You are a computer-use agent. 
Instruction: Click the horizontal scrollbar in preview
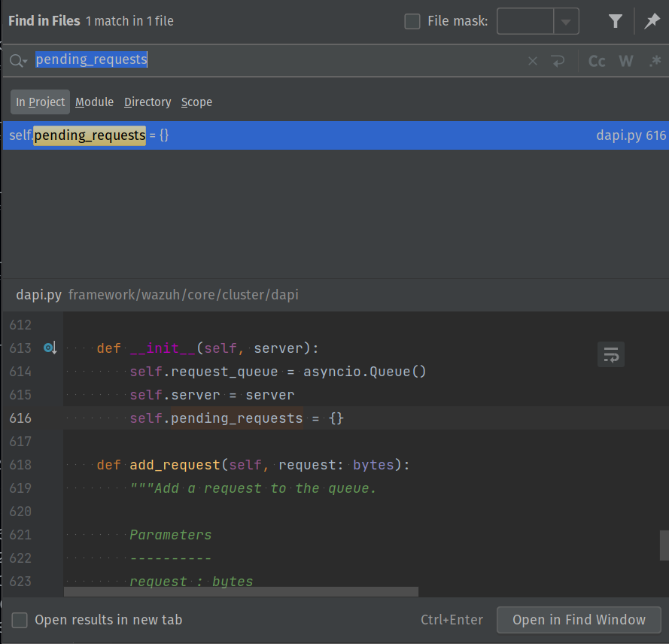(241, 591)
